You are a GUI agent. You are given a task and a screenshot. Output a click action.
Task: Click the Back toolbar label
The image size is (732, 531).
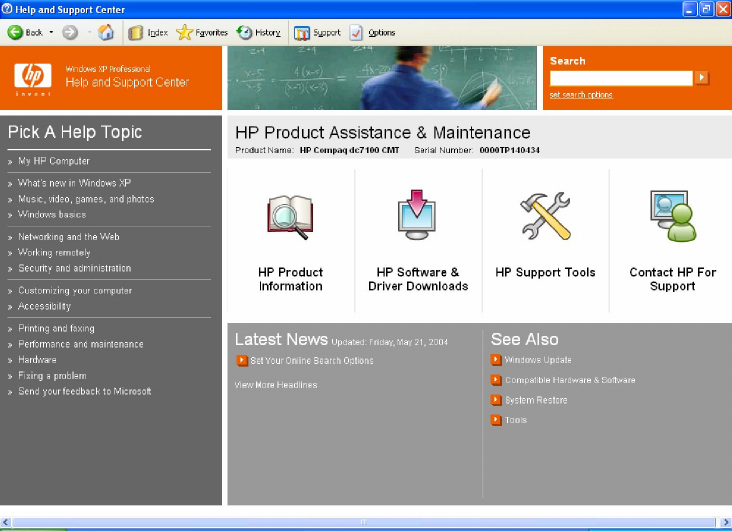point(34,32)
